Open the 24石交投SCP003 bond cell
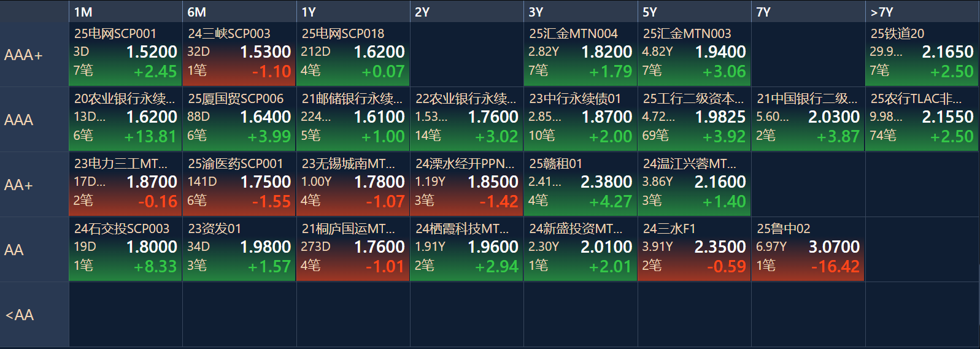Image resolution: width=980 pixels, height=349 pixels. point(125,248)
